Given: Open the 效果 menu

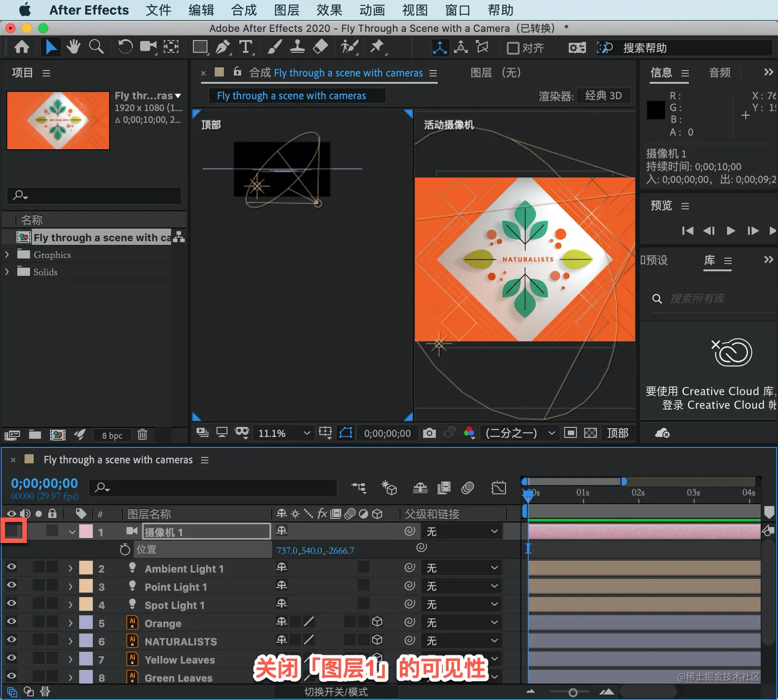Looking at the screenshot, I should (x=329, y=10).
